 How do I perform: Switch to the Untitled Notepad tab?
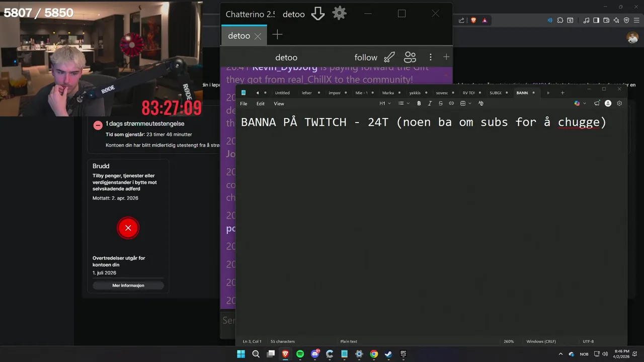[x=282, y=93]
